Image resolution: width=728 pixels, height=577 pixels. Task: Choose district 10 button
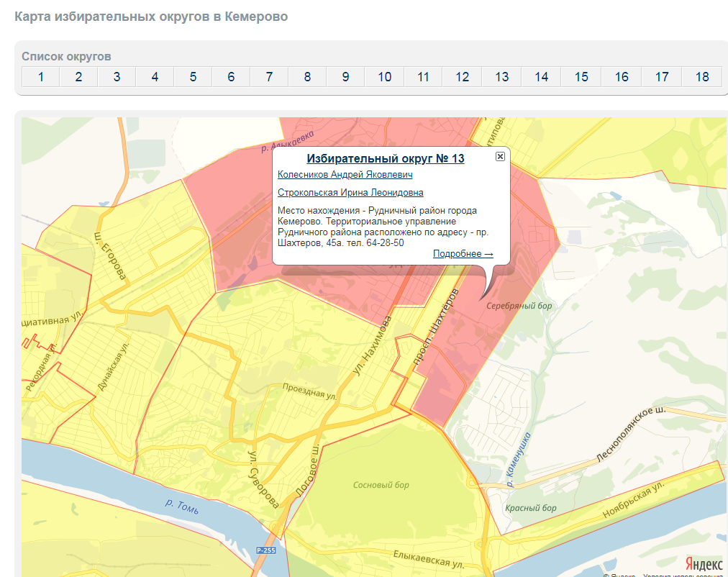point(384,77)
